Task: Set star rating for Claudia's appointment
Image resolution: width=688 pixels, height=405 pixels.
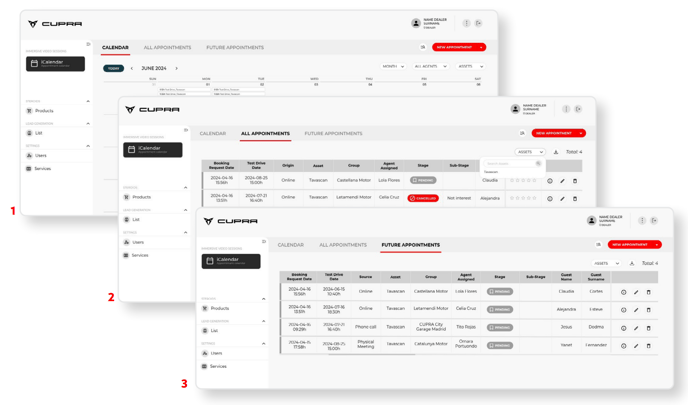Action: pyautogui.click(x=523, y=181)
